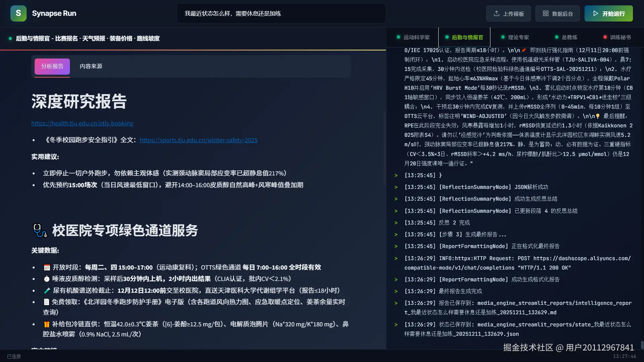Click the 已连接 status in the bottom bar
This screenshot has height=362, width=644.
(14, 356)
